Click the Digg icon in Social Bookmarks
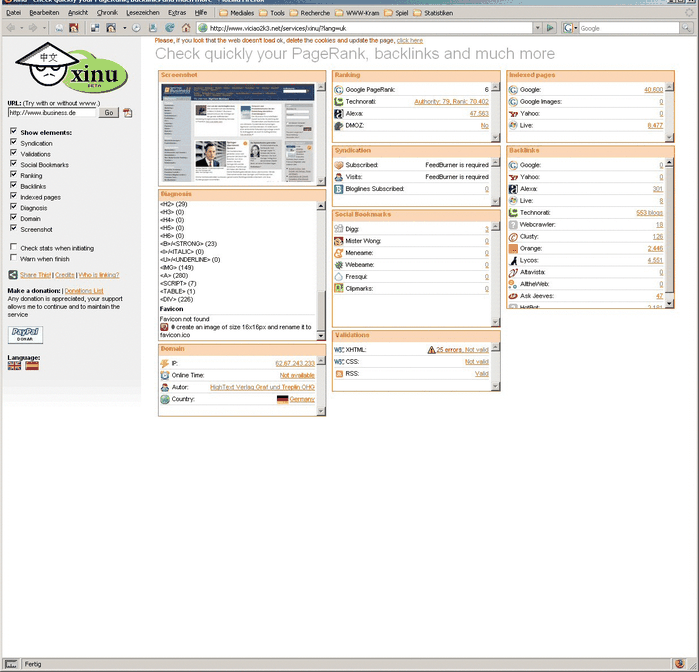This screenshot has width=699, height=672. 339,229
